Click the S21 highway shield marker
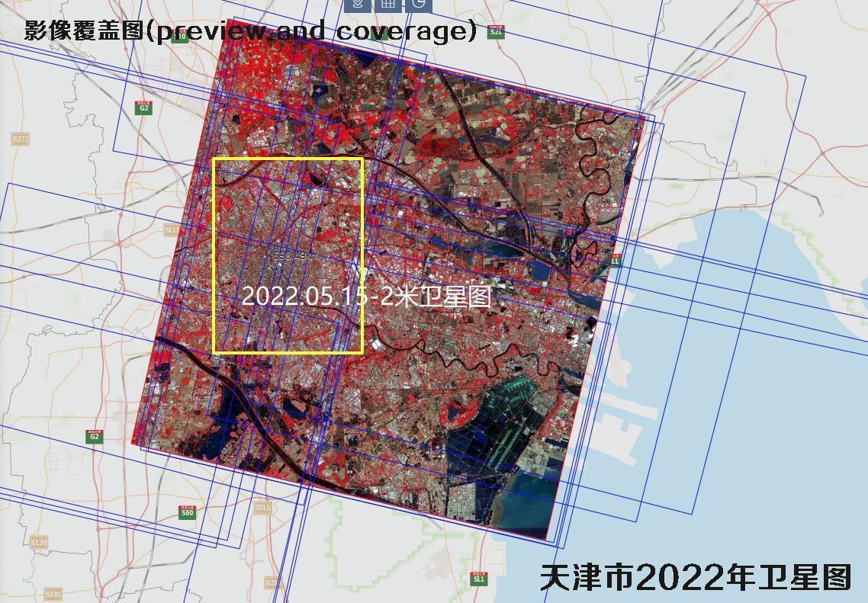This screenshot has width=868, height=603. [x=497, y=31]
